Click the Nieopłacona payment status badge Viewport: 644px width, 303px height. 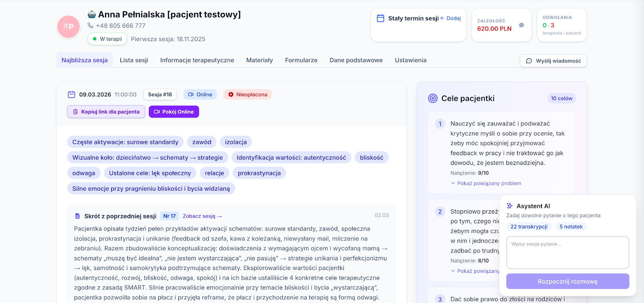pyautogui.click(x=248, y=95)
